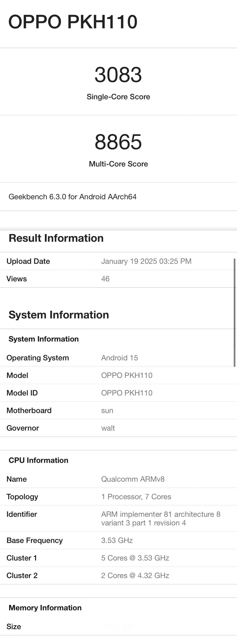Click the small System Information subheading

coord(44,339)
